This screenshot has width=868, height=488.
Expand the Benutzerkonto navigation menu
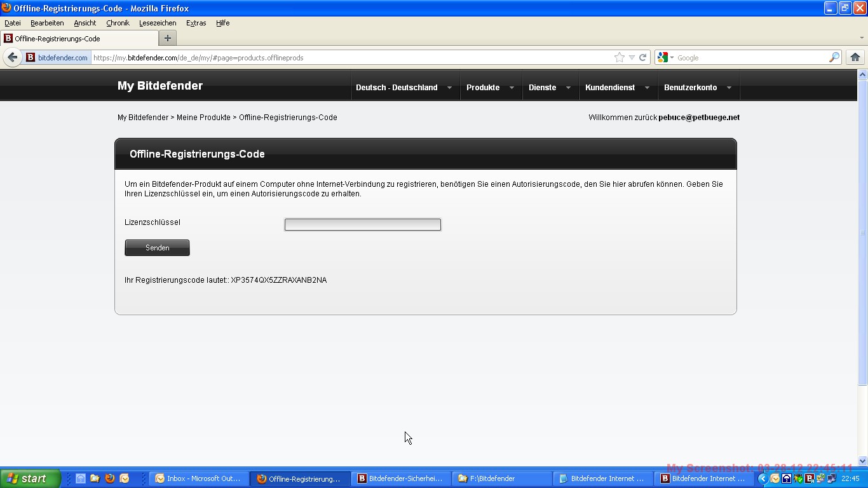[x=698, y=87]
